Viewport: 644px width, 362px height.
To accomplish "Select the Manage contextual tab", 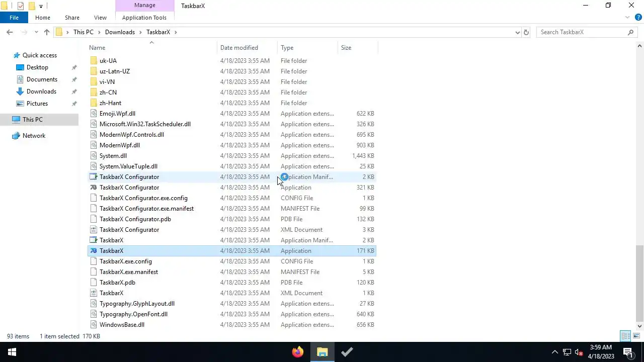I will click(x=144, y=6).
